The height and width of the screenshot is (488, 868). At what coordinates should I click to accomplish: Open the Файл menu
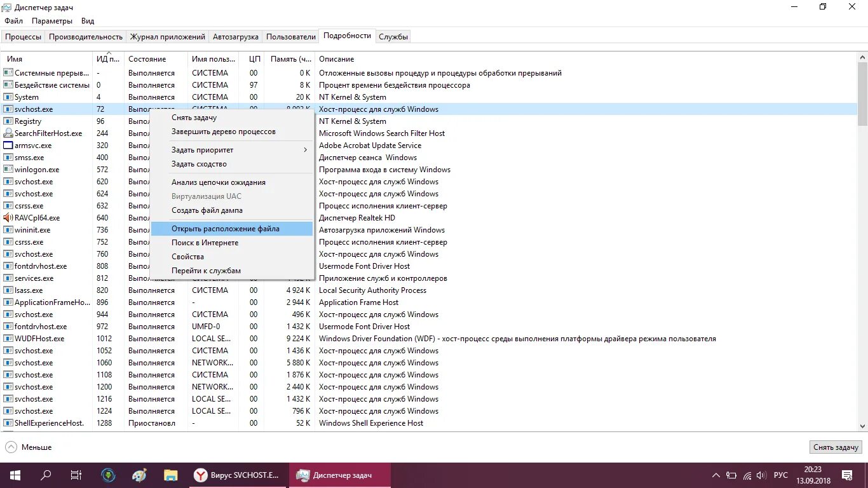pos(13,21)
